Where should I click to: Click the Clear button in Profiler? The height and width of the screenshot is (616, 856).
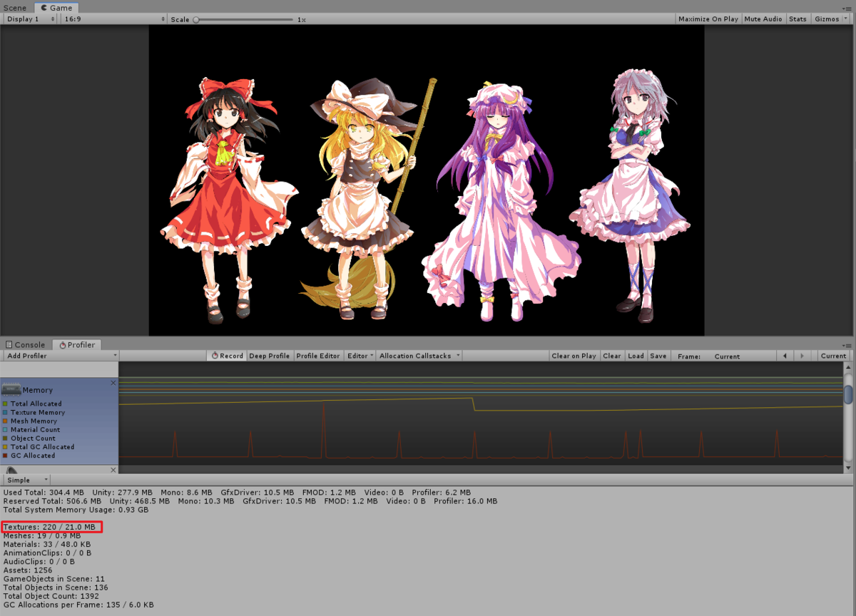point(612,356)
